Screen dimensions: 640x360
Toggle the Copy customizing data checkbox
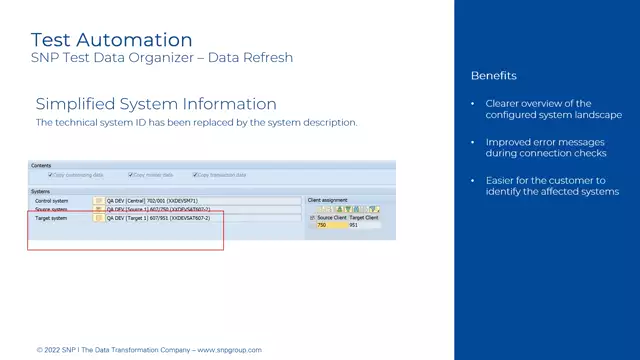click(51, 175)
